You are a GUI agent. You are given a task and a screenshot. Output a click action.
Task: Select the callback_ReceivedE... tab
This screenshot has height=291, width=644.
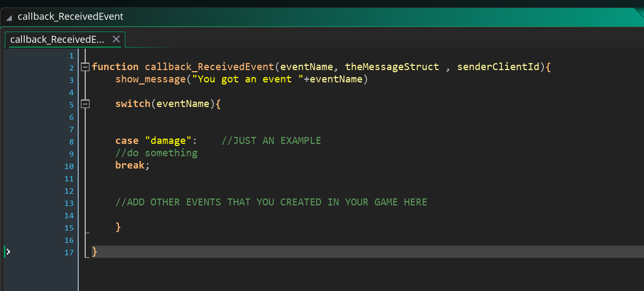(57, 39)
